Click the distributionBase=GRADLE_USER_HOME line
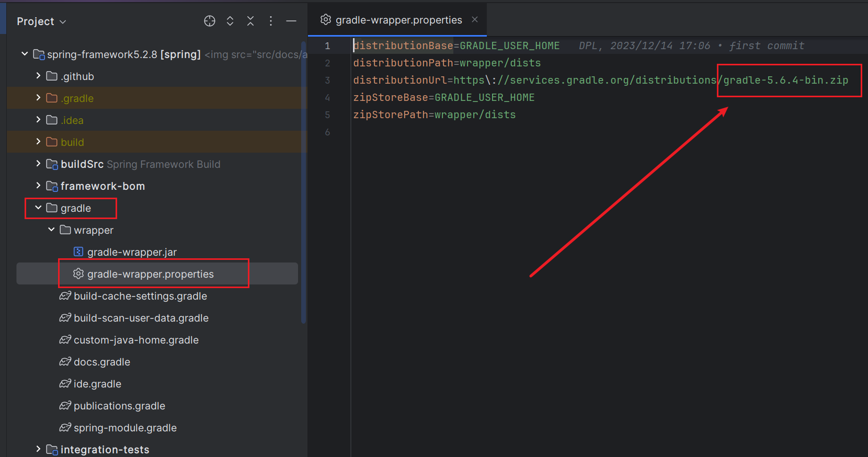The width and height of the screenshot is (868, 457). [456, 45]
